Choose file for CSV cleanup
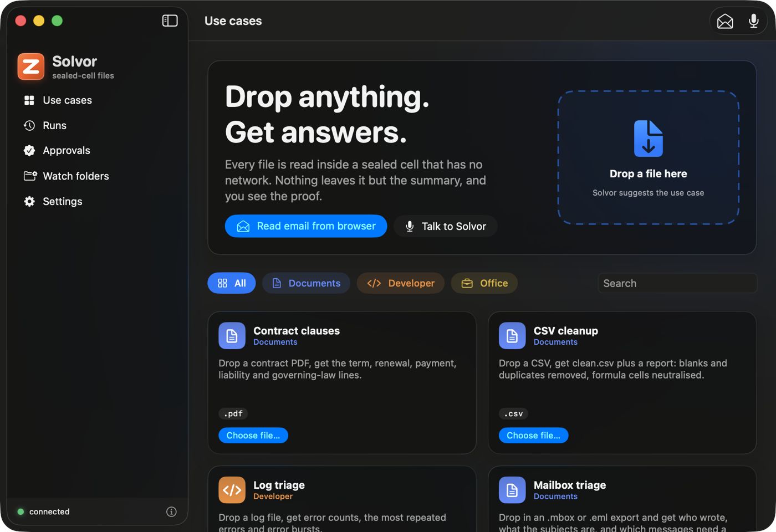 tap(533, 436)
